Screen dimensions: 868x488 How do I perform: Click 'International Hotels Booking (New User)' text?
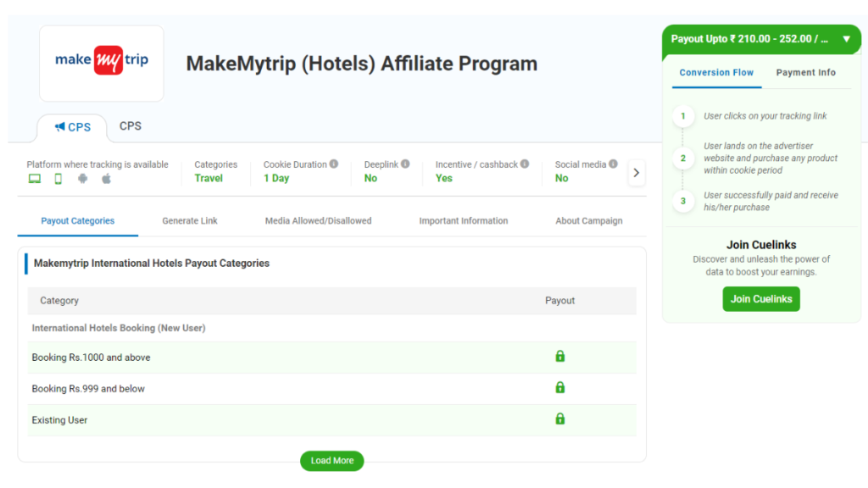click(119, 328)
